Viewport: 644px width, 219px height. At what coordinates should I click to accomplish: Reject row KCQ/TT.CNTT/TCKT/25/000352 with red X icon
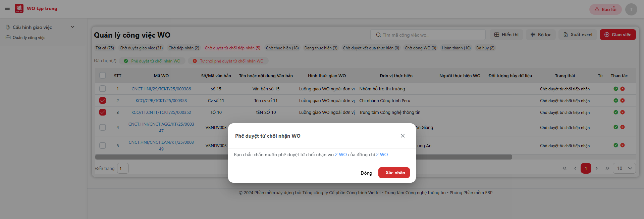[623, 112]
